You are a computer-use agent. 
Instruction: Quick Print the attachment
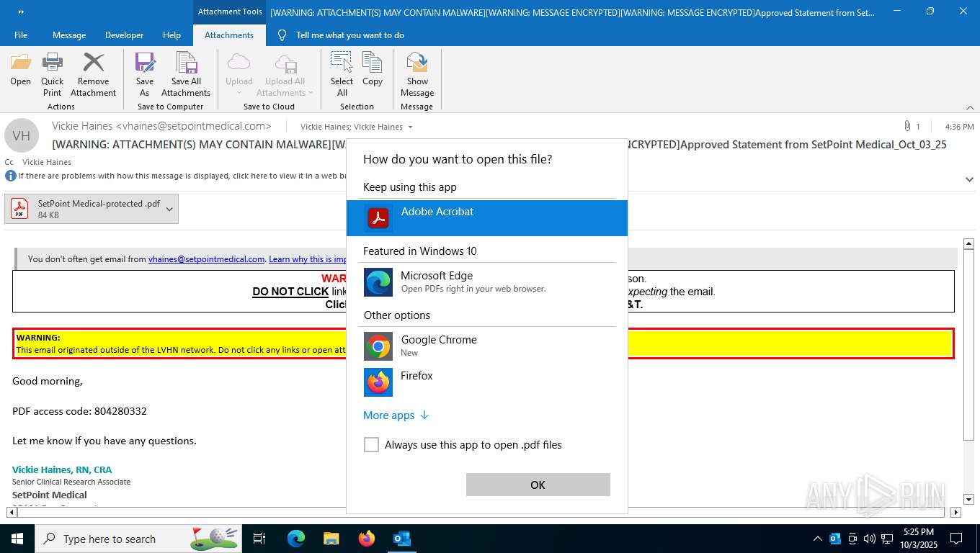tap(52, 75)
